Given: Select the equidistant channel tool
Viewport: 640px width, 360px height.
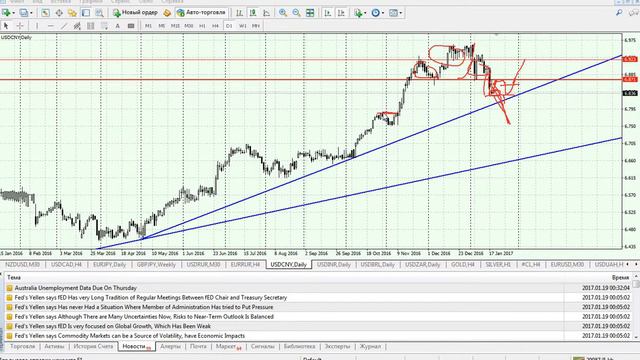Looking at the screenshot, I should (x=77, y=26).
